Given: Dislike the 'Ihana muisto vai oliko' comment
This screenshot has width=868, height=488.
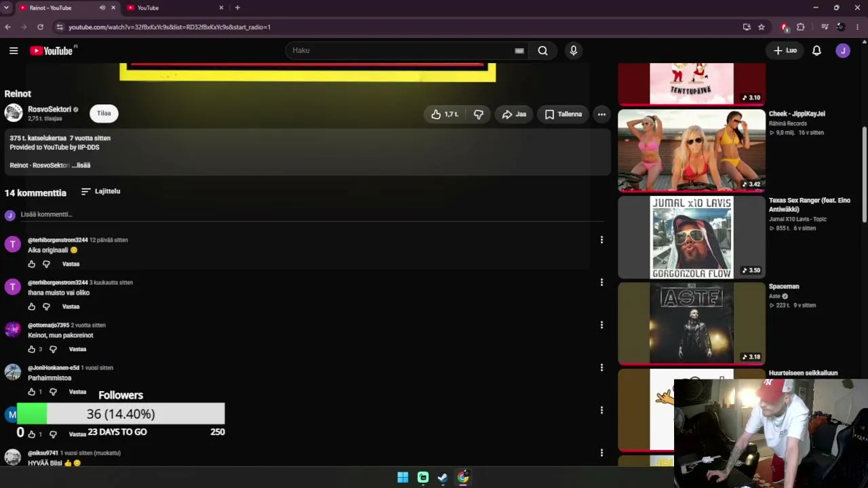Looking at the screenshot, I should click(x=46, y=307).
